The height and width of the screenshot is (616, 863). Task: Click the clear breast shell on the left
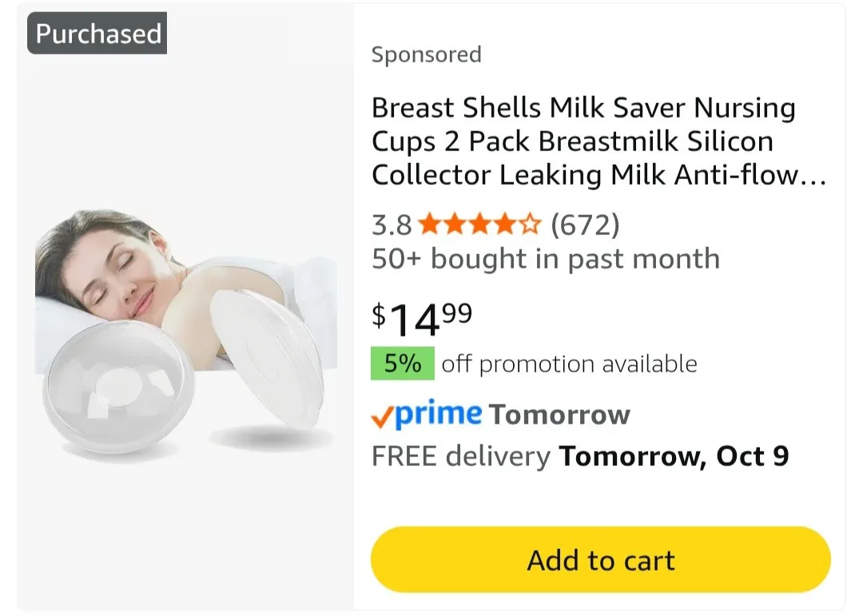[117, 393]
